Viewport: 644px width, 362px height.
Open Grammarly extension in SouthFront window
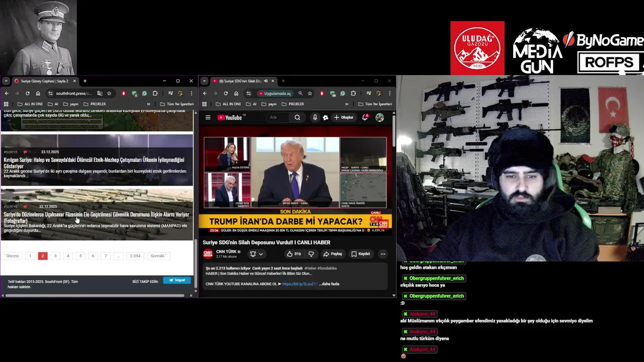coord(144,94)
